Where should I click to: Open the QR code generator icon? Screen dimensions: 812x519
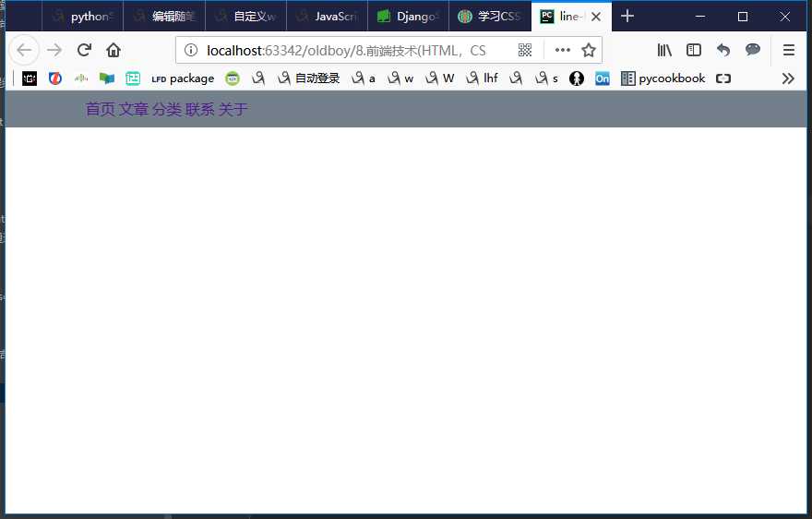525,50
